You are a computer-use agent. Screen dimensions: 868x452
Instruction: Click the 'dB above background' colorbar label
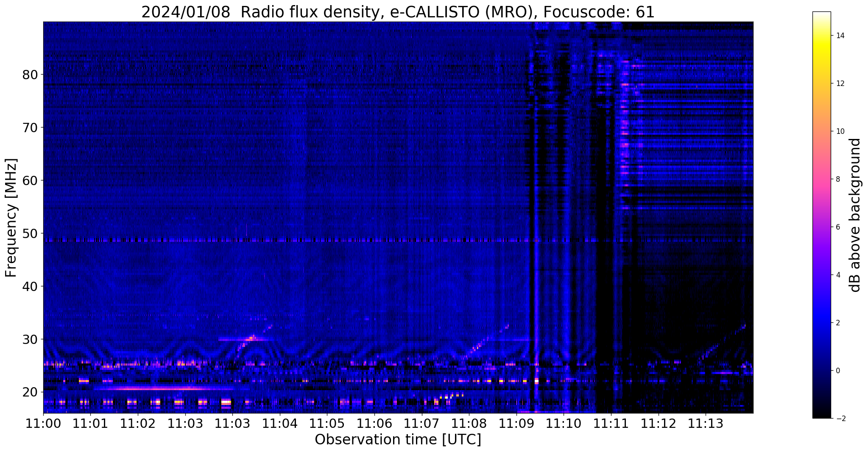pos(855,215)
